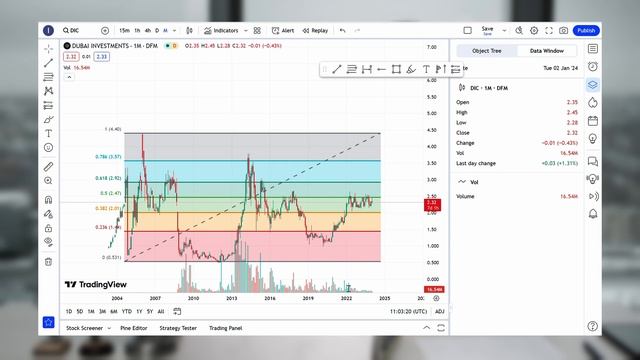The height and width of the screenshot is (360, 640).
Task: Toggle ADJ adjusted data
Action: tap(440, 311)
